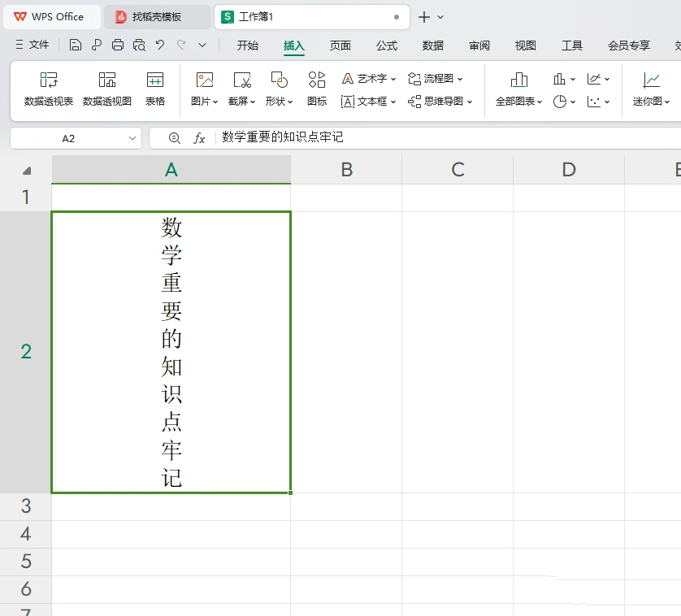
Task: Click the Name Box showing A2
Action: [x=68, y=139]
